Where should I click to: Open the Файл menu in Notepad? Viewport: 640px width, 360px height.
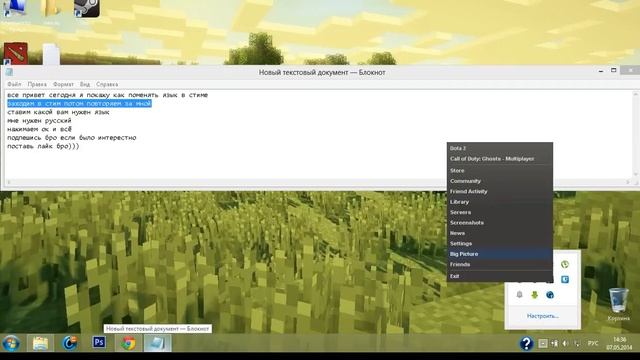pyautogui.click(x=14, y=84)
